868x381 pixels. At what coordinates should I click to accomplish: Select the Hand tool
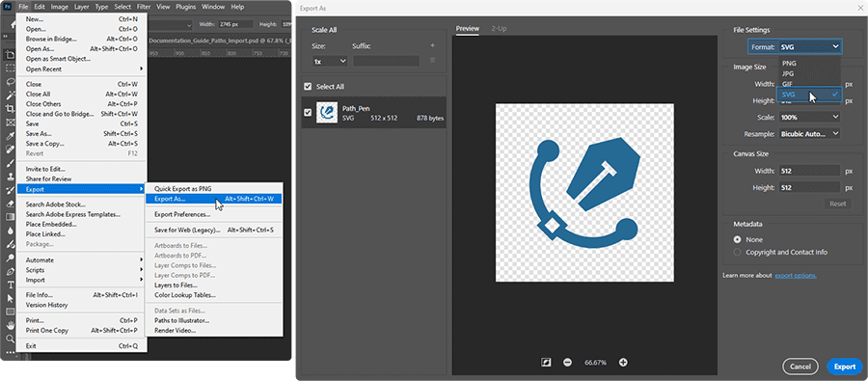tap(10, 325)
